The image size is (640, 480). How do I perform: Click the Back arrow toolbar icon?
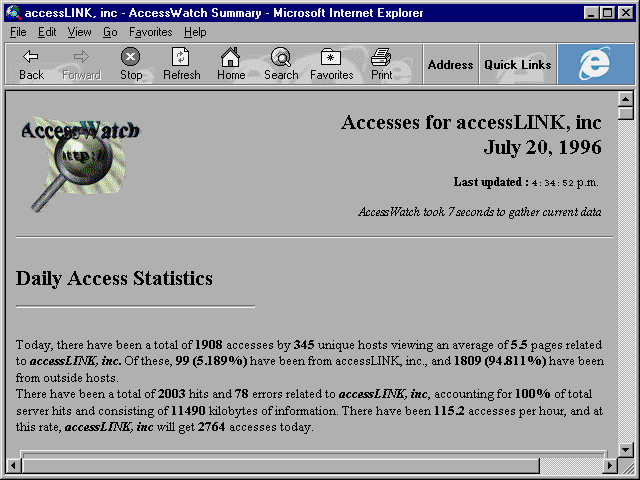click(x=31, y=57)
